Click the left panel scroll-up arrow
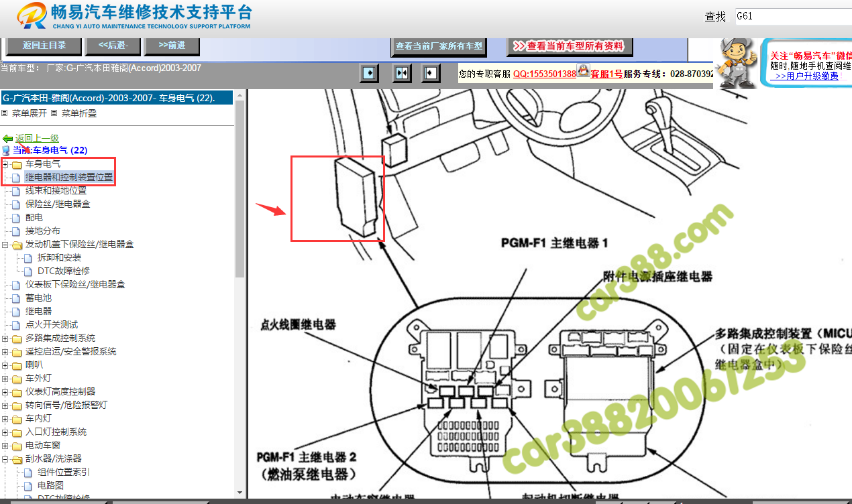 240,96
